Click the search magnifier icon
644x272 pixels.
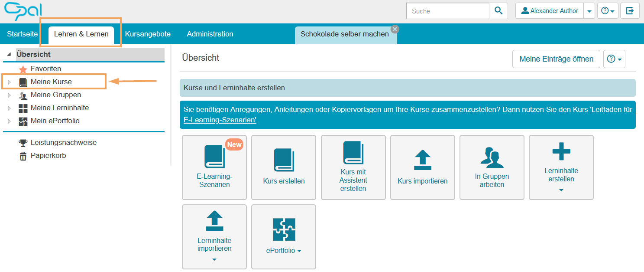click(x=498, y=11)
